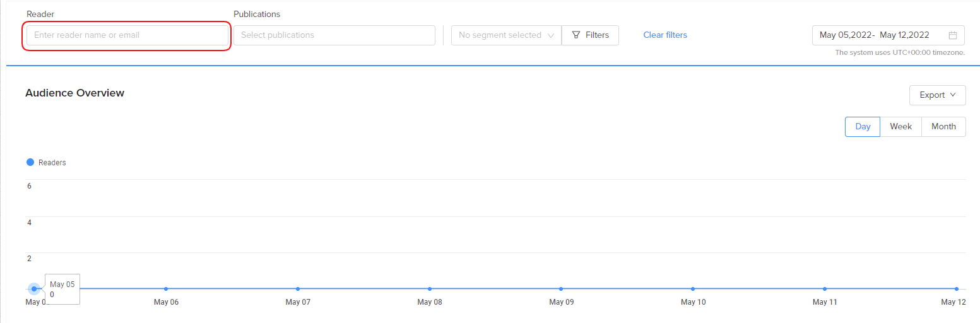Open the segment selection dropdown
Image resolution: width=980 pixels, height=323 pixels.
tap(506, 35)
